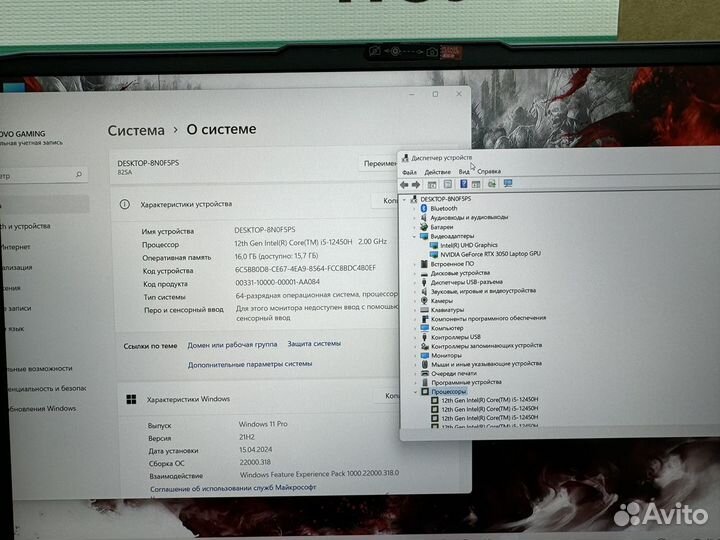Expand Аудиовходы и аудиовыходы node

tap(415, 218)
